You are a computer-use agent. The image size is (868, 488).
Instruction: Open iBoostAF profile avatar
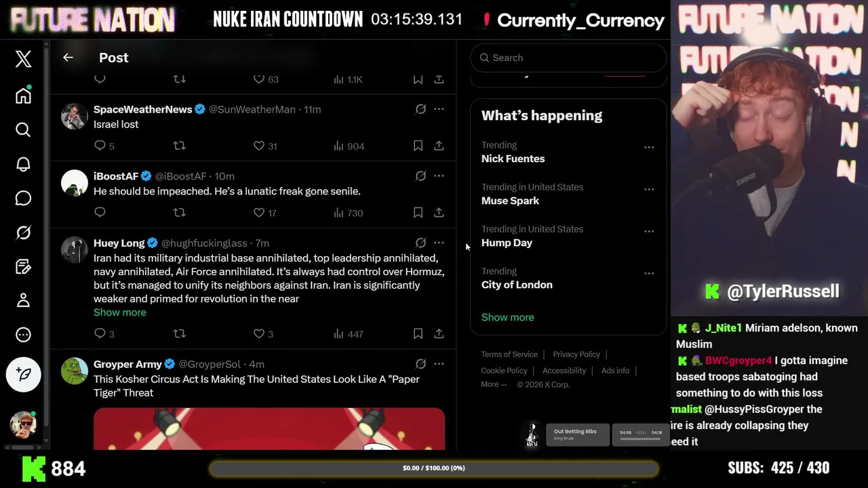click(75, 183)
